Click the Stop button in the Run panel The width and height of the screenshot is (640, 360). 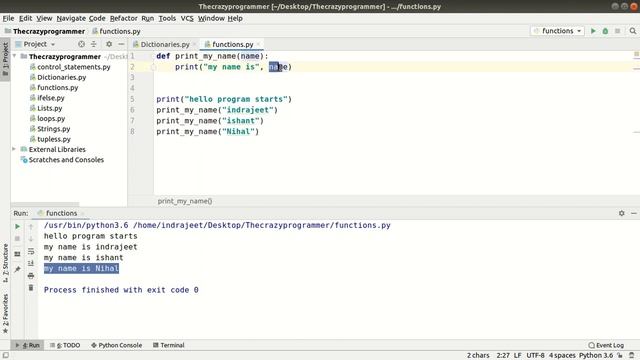click(x=18, y=239)
